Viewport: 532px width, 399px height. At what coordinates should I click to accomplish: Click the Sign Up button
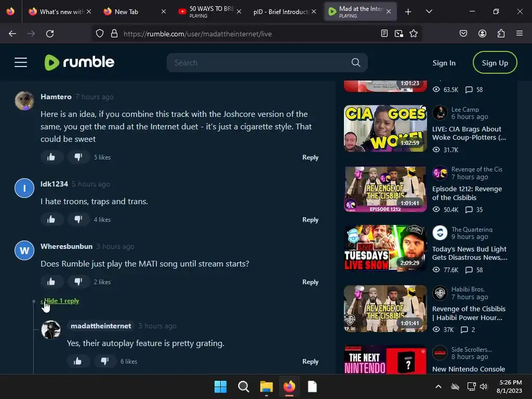tap(495, 63)
